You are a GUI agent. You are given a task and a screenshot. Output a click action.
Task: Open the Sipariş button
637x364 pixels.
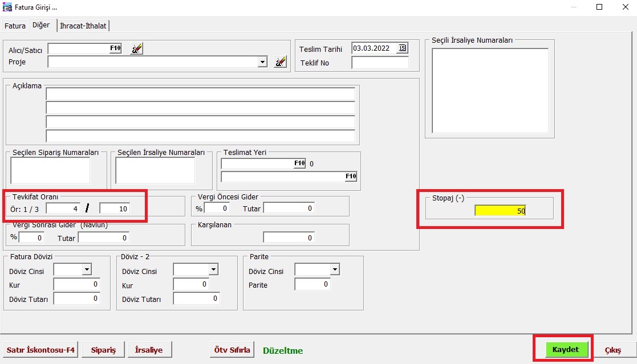click(103, 350)
